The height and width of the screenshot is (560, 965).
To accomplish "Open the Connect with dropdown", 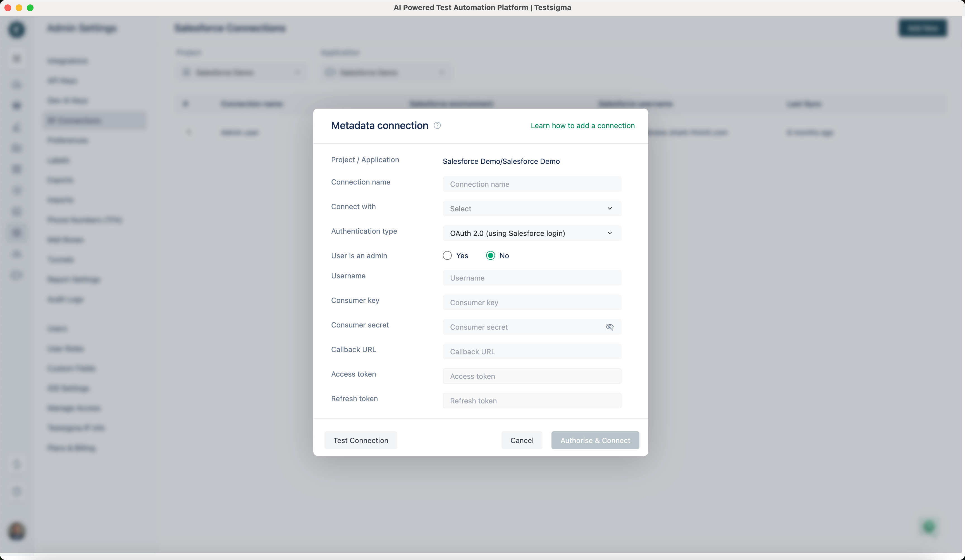I will [531, 209].
